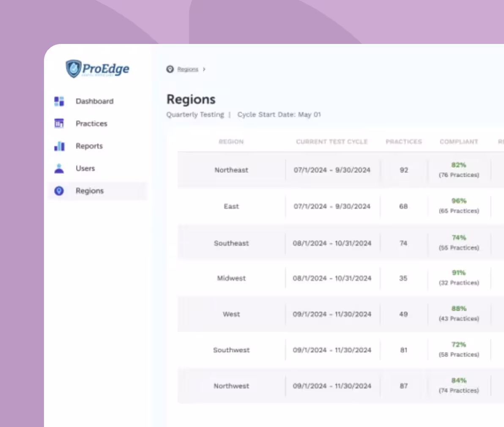Sort by the REGION column header
504x427 pixels.
[x=231, y=142]
